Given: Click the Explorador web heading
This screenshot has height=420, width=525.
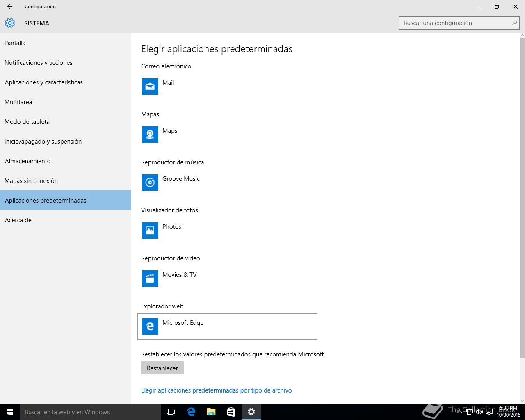Looking at the screenshot, I should tap(162, 306).
